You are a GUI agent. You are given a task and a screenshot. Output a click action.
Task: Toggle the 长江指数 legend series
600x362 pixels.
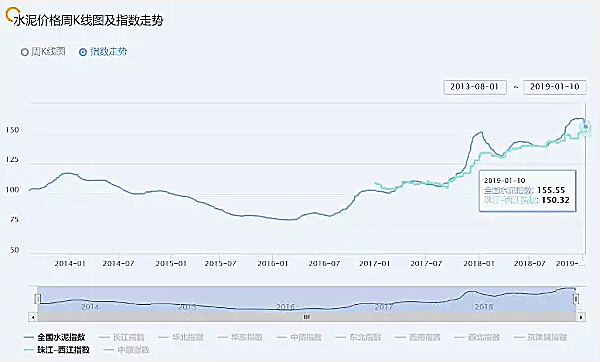122,337
